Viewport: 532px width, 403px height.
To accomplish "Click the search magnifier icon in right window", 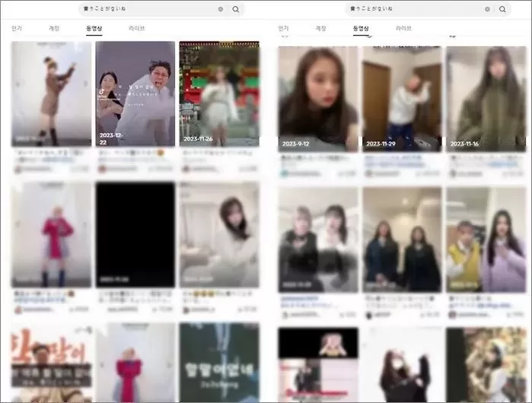I will [502, 9].
